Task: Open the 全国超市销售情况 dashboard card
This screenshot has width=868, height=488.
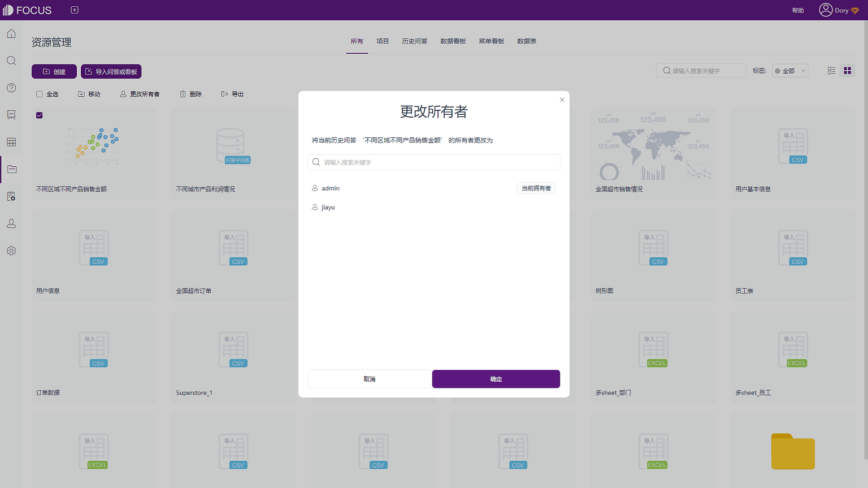Action: point(653,154)
